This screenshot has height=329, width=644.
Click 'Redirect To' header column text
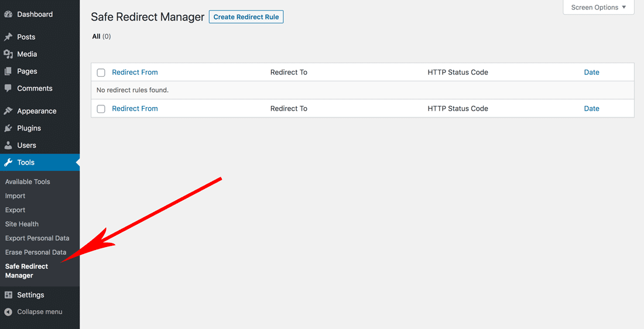pos(289,72)
